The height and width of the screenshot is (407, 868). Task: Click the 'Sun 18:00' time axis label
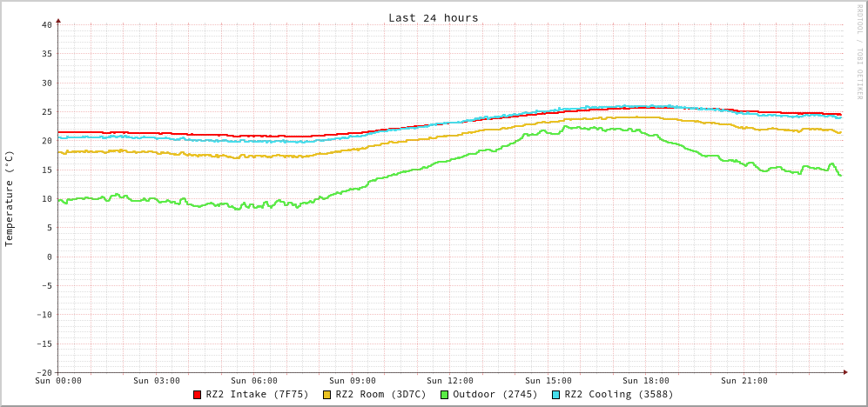click(646, 381)
